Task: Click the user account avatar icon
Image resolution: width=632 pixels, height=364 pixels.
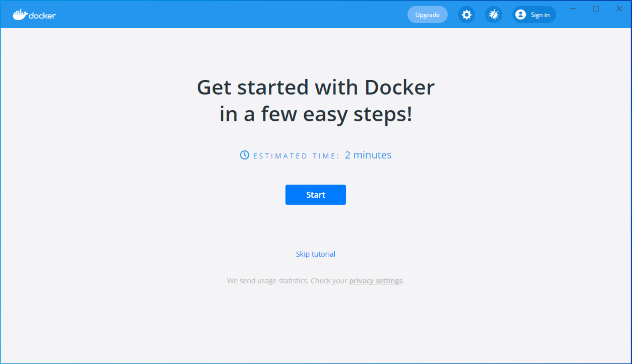Action: click(x=521, y=14)
